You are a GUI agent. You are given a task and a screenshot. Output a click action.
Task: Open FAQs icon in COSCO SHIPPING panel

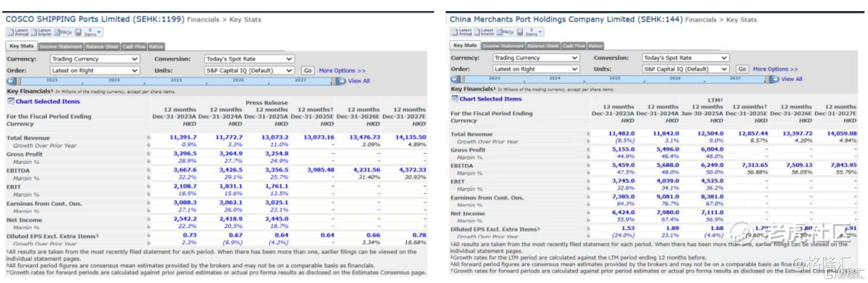[x=63, y=33]
